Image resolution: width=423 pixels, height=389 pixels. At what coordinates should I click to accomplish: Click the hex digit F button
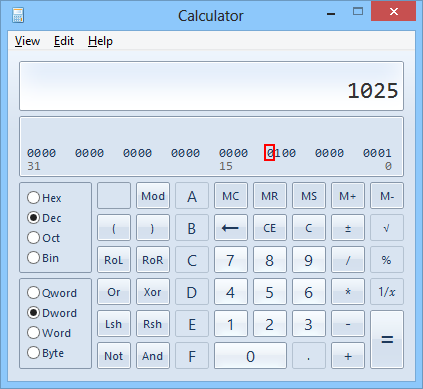(x=192, y=356)
